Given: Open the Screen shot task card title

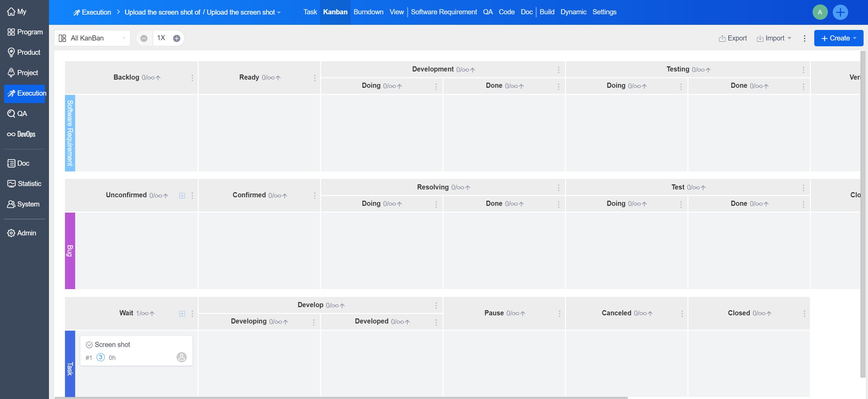Looking at the screenshot, I should 112,345.
